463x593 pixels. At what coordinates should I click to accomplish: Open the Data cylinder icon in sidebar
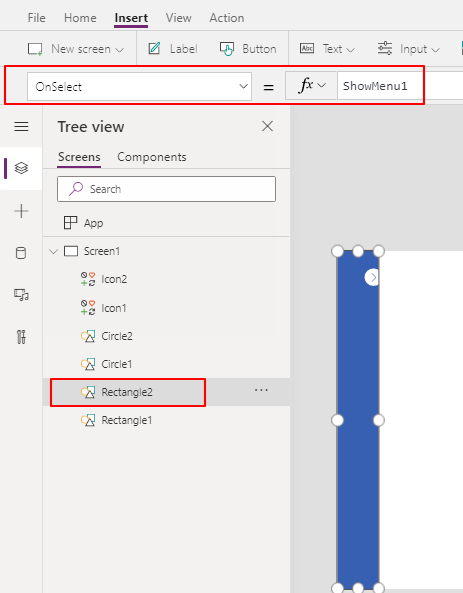[21, 253]
